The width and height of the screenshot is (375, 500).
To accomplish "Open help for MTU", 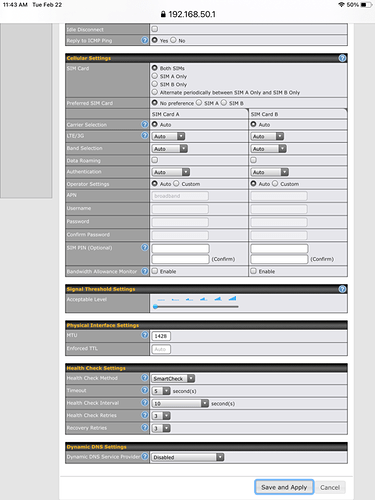I will [x=144, y=335].
